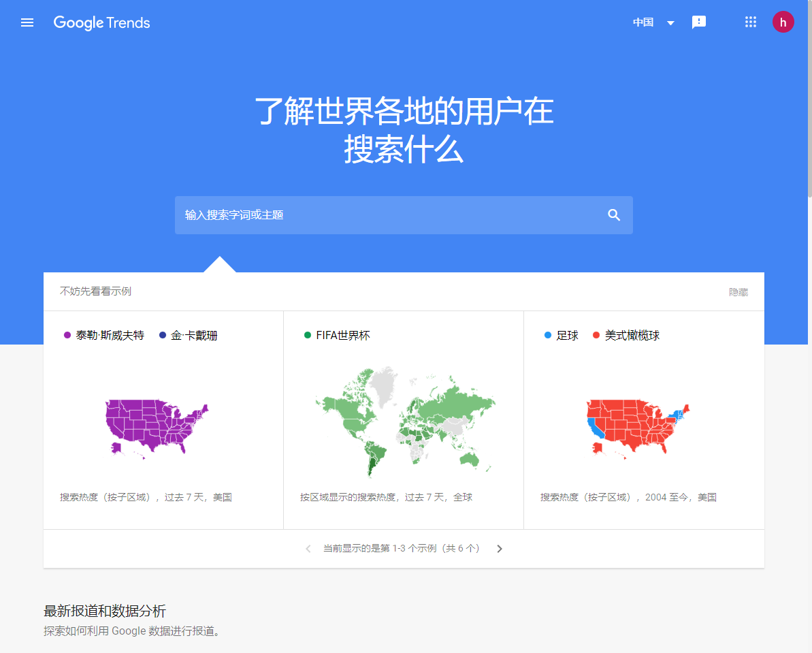The image size is (812, 653).
Task: Click text 当前显示的是第 1-3 个示例（共 6 个）
Action: coord(402,548)
